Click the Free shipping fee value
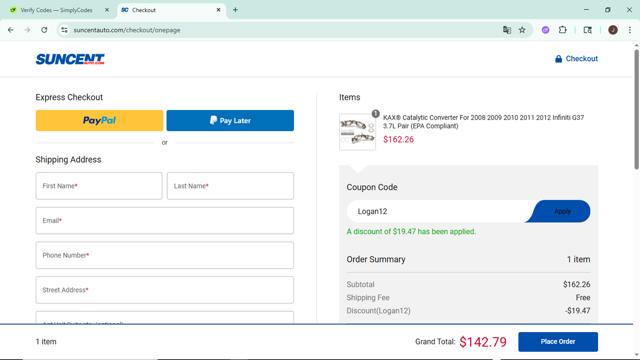The image size is (640, 360). [x=583, y=298]
